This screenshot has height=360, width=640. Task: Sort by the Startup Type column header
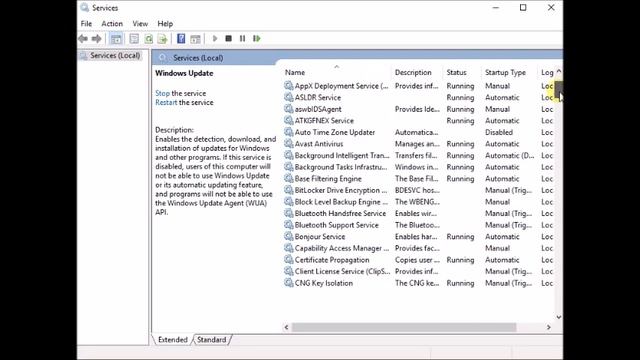pyautogui.click(x=505, y=72)
